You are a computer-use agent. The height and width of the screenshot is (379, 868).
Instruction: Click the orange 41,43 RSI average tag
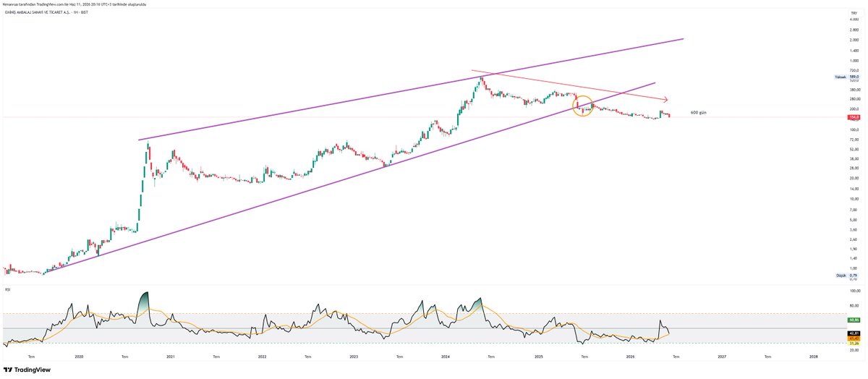(854, 337)
